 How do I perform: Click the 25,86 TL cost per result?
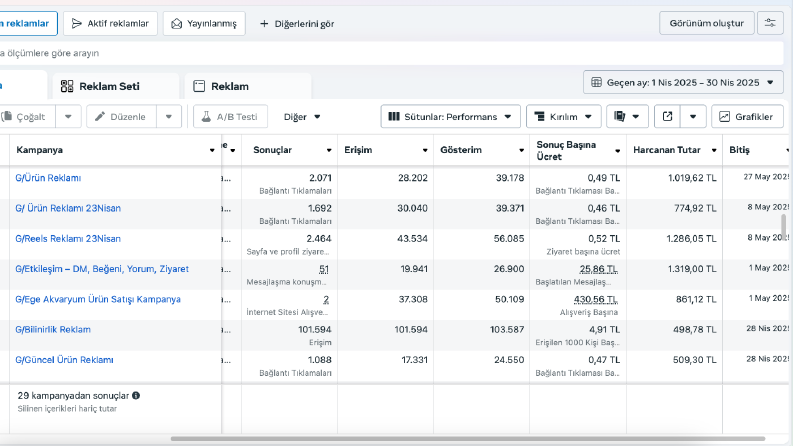coord(598,269)
